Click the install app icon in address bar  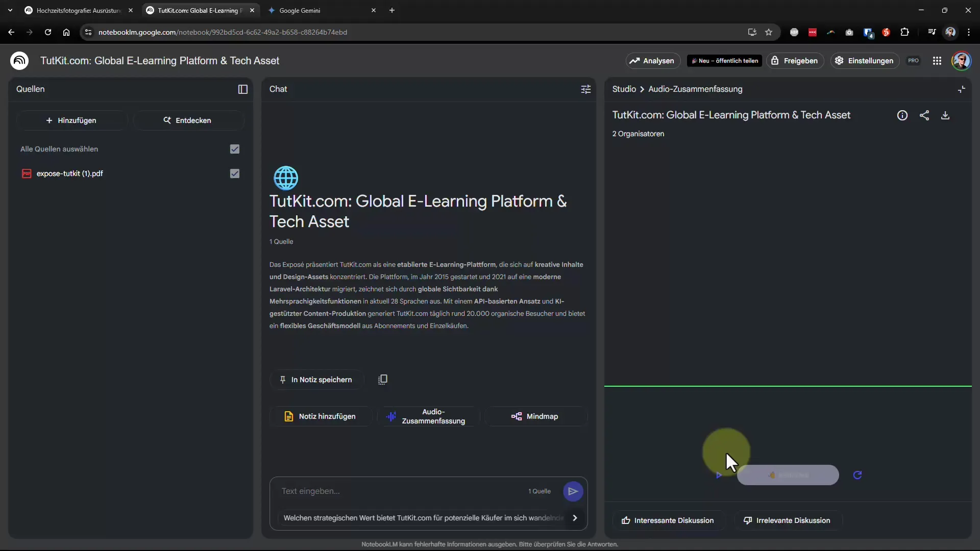point(752,32)
